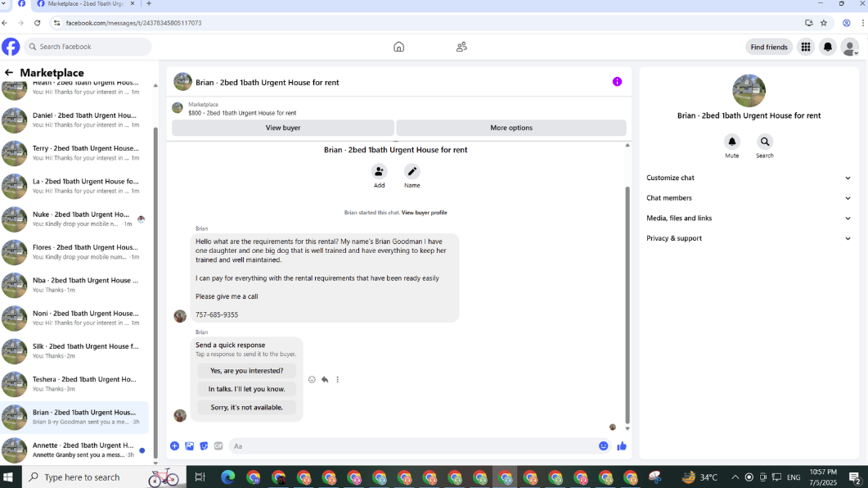The height and width of the screenshot is (488, 868).
Task: Send quick response "In talks. I'll let you know."
Action: [x=246, y=389]
